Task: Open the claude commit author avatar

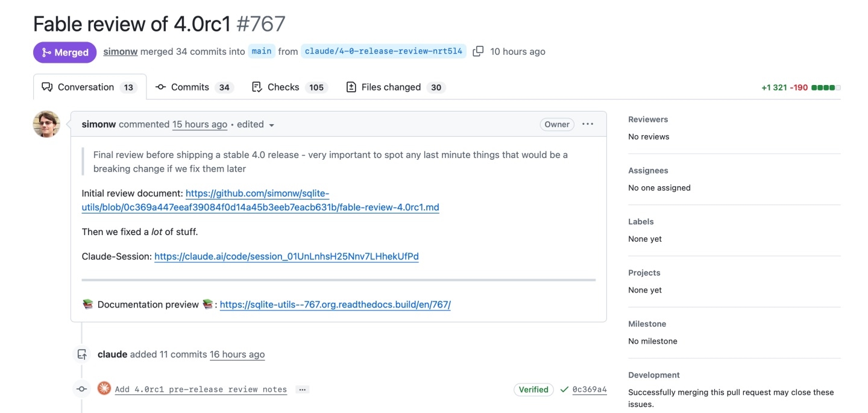Action: (x=104, y=389)
